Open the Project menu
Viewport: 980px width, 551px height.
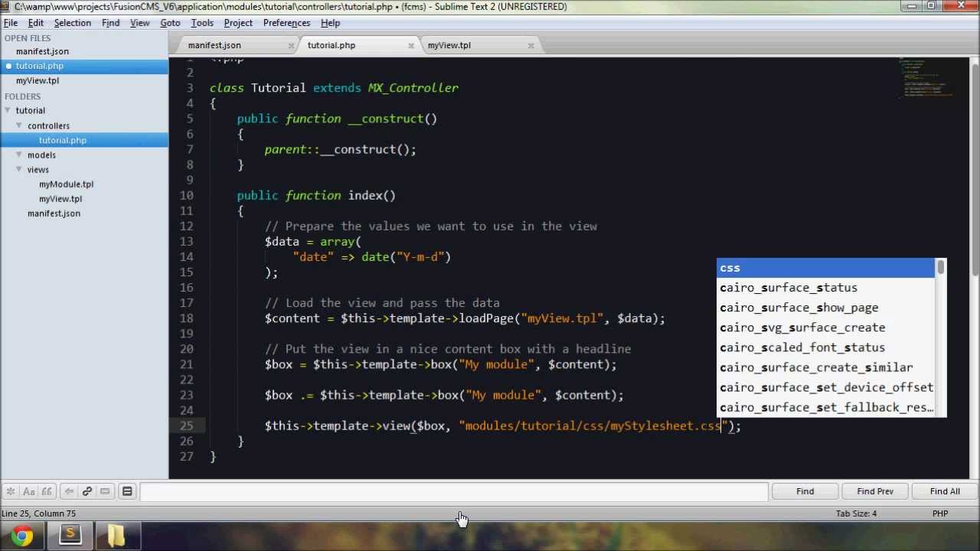[x=238, y=23]
